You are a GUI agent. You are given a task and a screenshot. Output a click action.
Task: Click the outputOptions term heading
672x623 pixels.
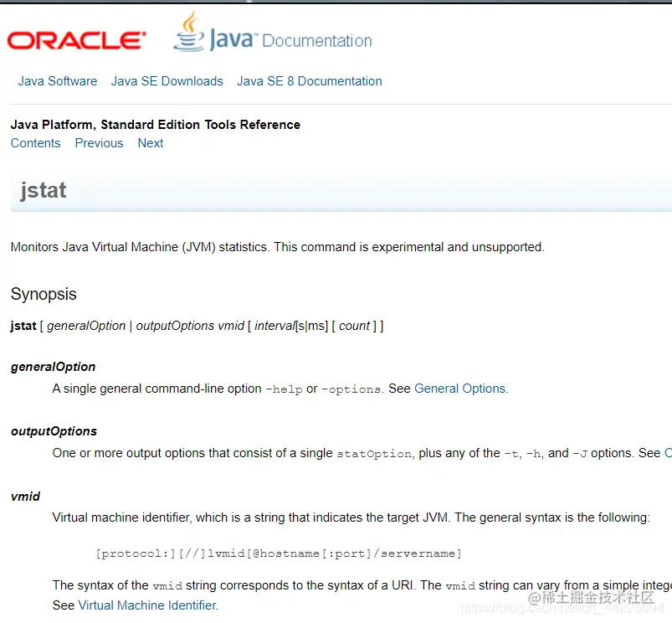coord(54,431)
